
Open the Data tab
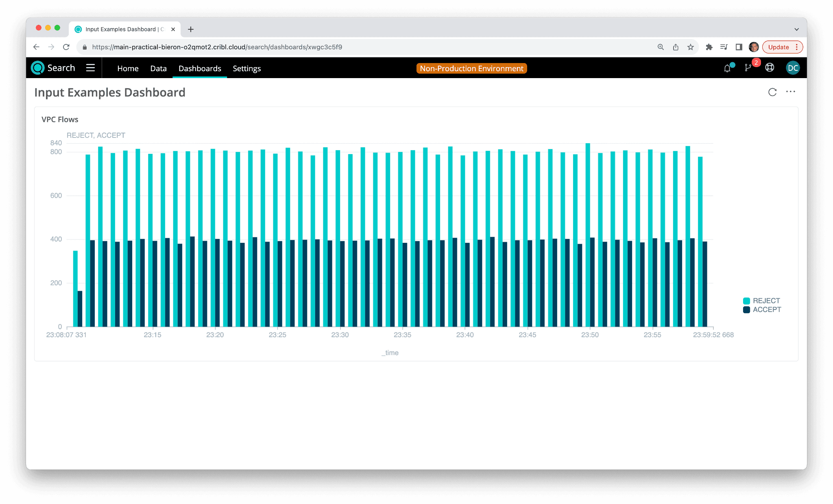click(x=158, y=68)
